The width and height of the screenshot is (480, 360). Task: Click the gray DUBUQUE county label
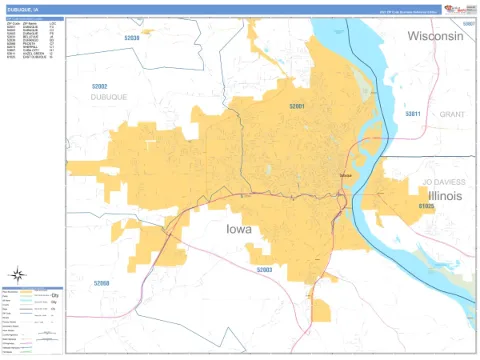tap(109, 97)
